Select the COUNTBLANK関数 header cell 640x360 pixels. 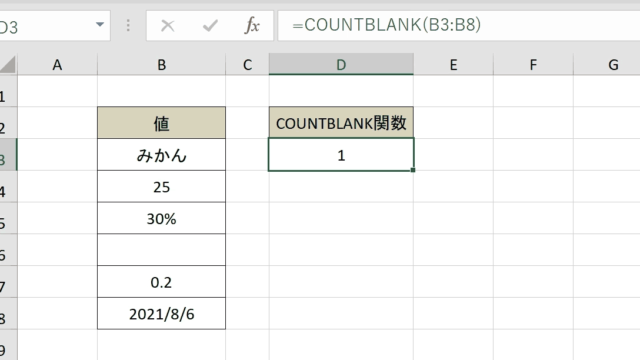[x=341, y=123]
